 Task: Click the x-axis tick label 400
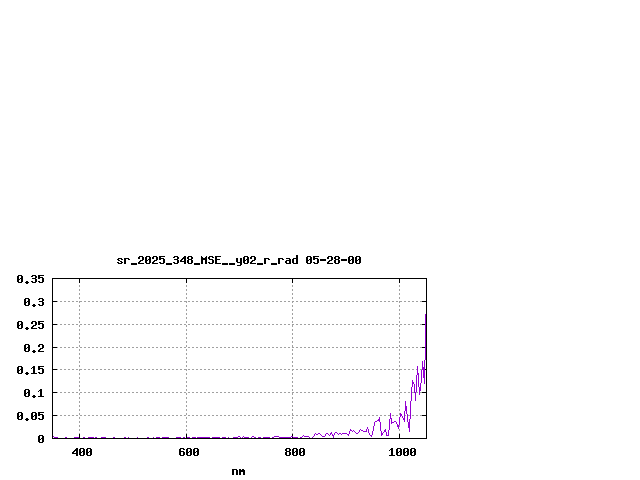[x=81, y=453]
